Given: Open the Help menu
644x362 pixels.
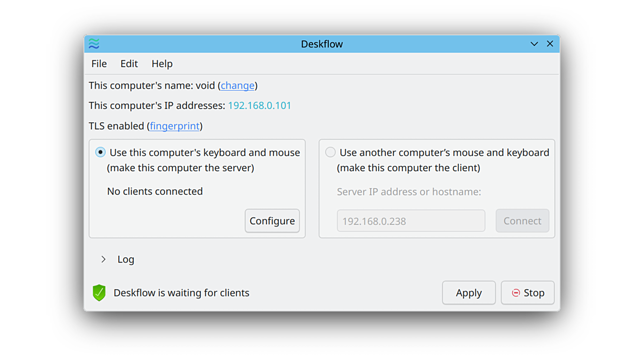Looking at the screenshot, I should point(162,64).
